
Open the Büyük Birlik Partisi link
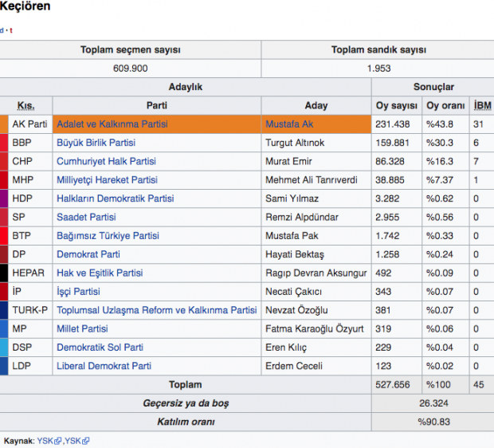click(x=96, y=143)
